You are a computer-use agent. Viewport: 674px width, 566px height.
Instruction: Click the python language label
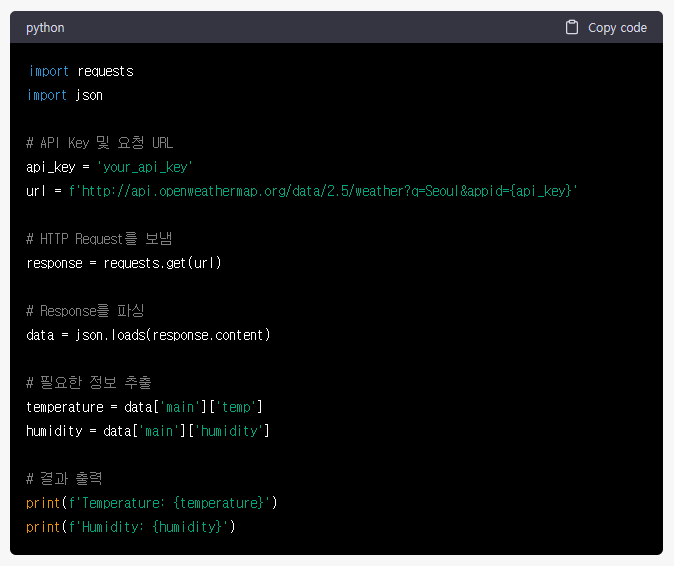(45, 28)
